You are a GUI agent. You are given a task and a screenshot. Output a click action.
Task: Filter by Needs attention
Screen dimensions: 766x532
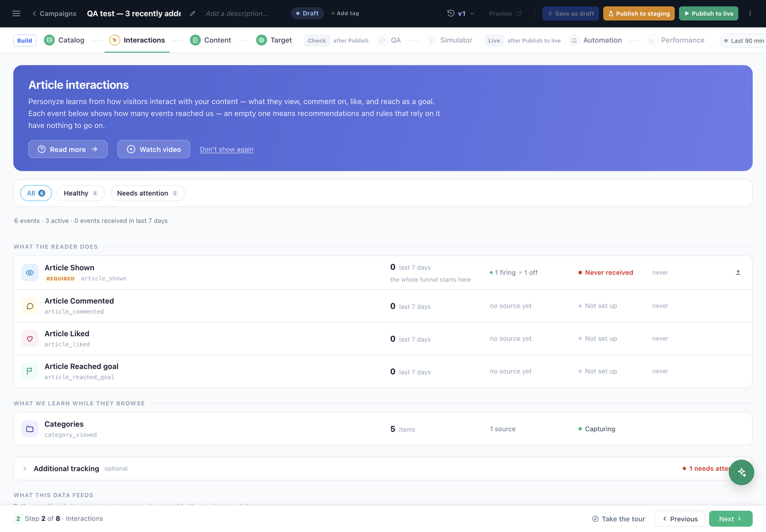pos(147,193)
